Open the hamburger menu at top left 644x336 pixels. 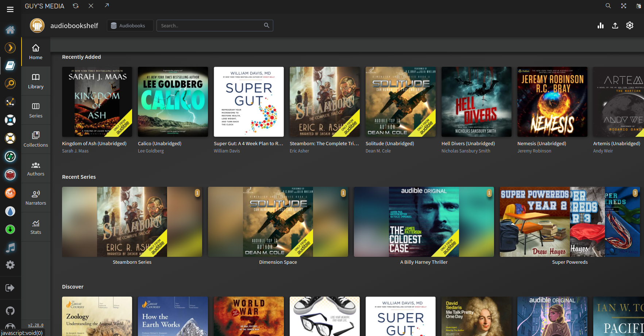10,9
